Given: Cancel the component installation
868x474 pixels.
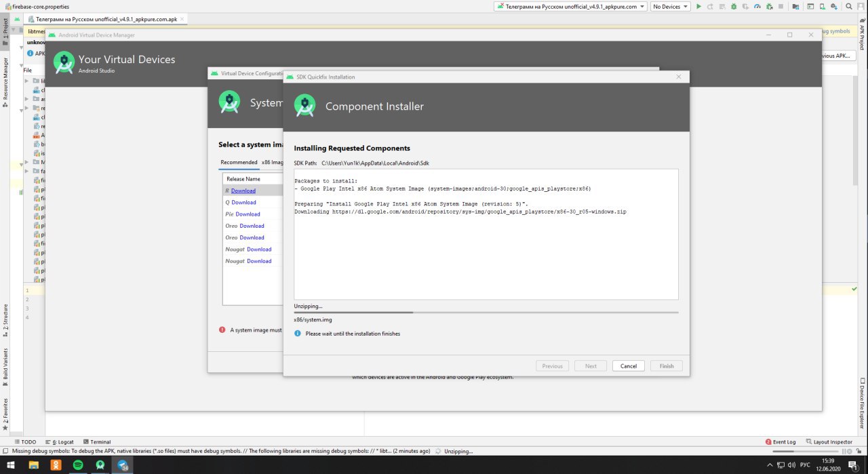Looking at the screenshot, I should click(629, 366).
